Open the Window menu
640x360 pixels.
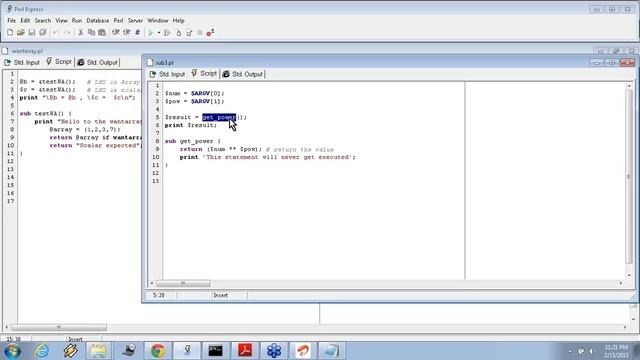click(158, 20)
